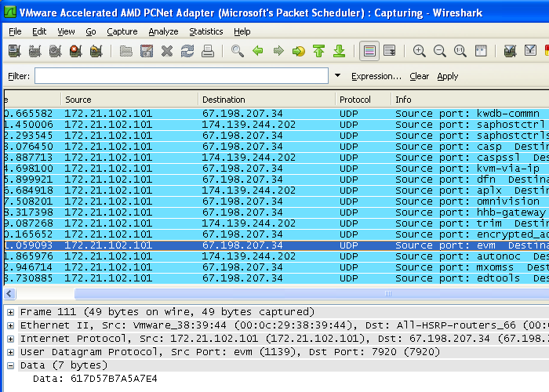Clear the display filter
The width and height of the screenshot is (549, 392).
coord(419,76)
